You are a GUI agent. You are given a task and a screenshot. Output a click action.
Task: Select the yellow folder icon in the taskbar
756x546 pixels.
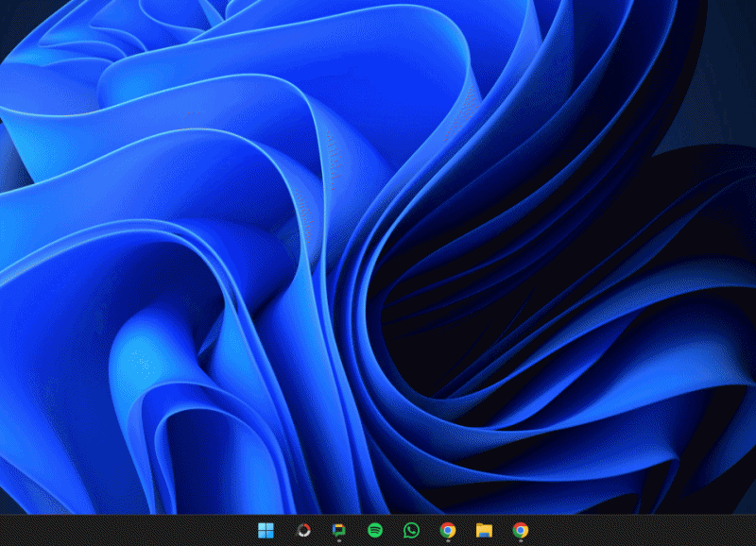(484, 530)
